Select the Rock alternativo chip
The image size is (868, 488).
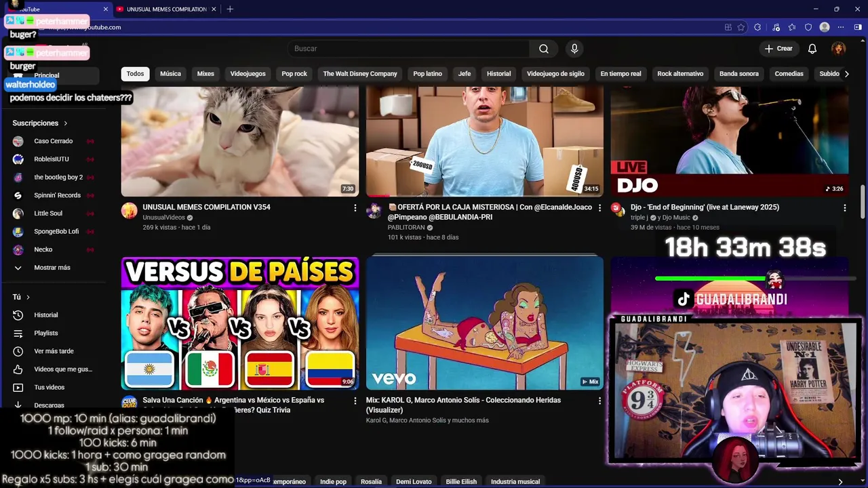click(680, 74)
